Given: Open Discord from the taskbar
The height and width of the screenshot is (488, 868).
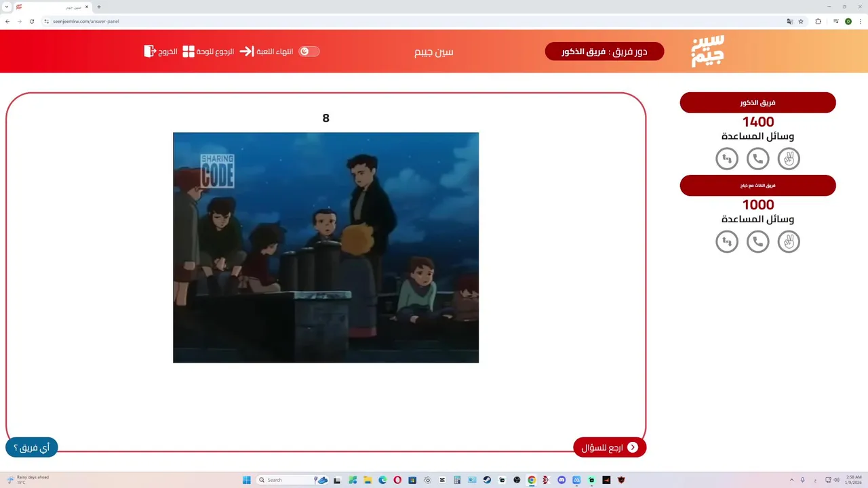Looking at the screenshot, I should point(561,480).
